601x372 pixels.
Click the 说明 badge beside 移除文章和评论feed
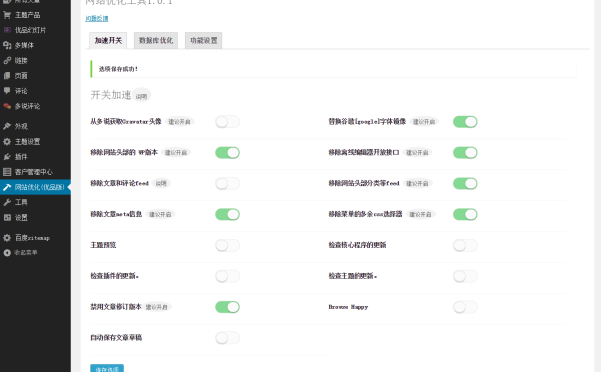click(161, 183)
